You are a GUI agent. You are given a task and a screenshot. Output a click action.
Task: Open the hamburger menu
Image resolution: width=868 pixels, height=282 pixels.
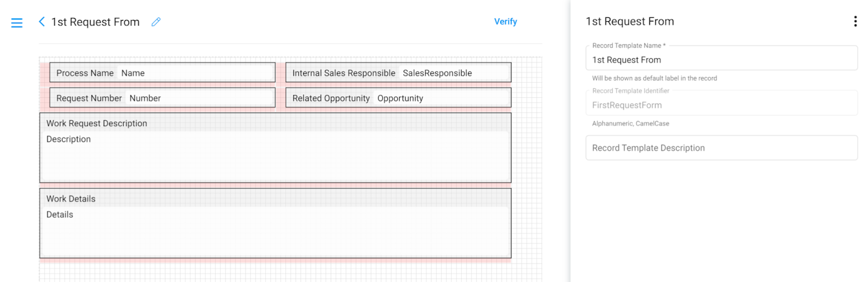17,23
